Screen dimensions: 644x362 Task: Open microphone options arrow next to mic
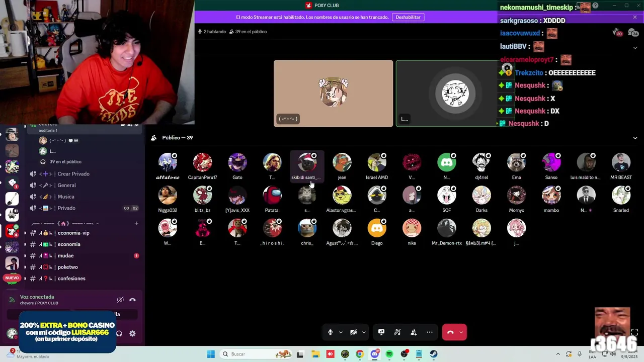point(341,332)
